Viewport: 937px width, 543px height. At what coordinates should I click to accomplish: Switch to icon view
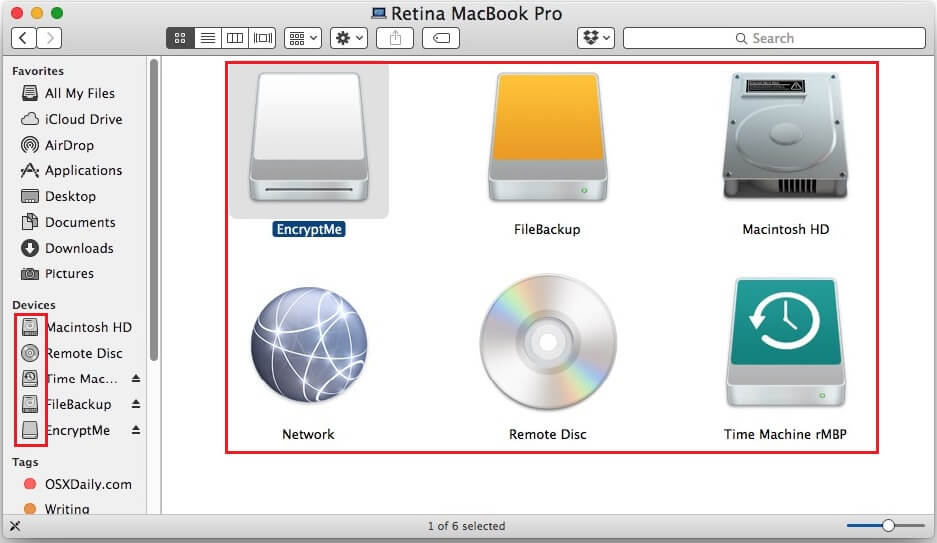coord(180,38)
